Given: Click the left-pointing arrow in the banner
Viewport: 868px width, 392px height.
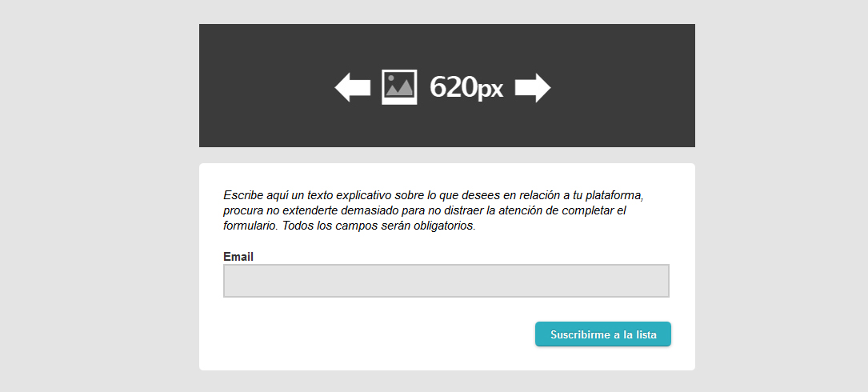Looking at the screenshot, I should click(352, 87).
